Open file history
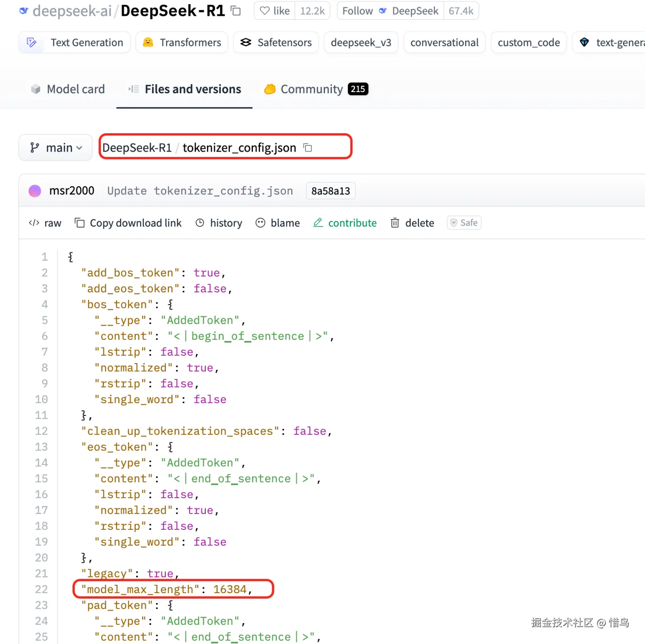Viewport: 645px width, 644px height. point(219,223)
